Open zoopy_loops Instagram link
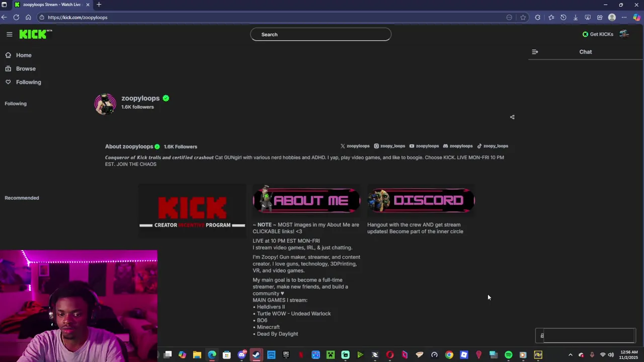Viewport: 644px width, 362px height. (389, 146)
